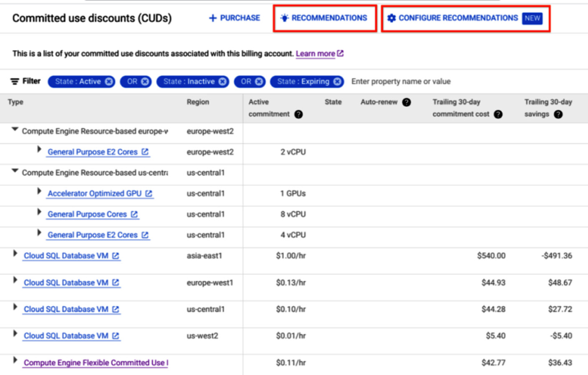Open Compute Engine Flexible Committed Use link

[x=96, y=362]
